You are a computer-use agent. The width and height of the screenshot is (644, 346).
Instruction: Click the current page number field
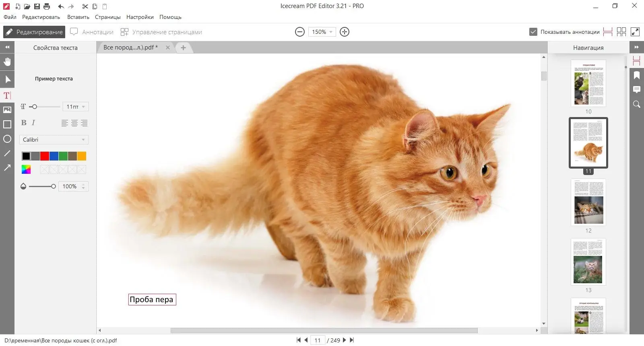click(x=318, y=340)
